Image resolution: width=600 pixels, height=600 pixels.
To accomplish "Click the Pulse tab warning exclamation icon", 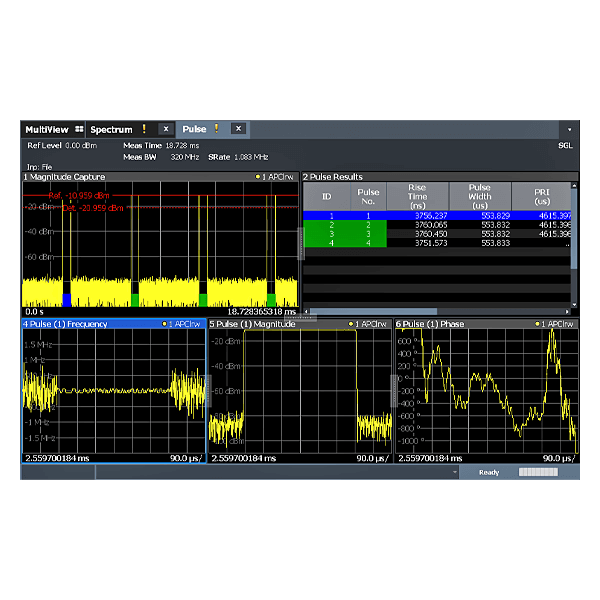I will tap(217, 129).
